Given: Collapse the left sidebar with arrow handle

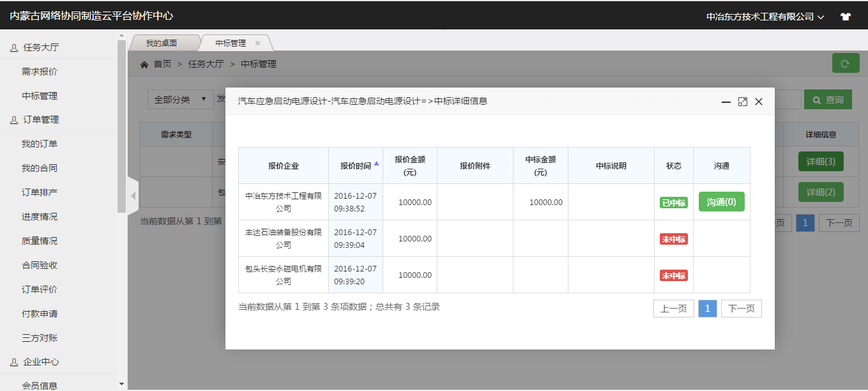Looking at the screenshot, I should pos(133,195).
